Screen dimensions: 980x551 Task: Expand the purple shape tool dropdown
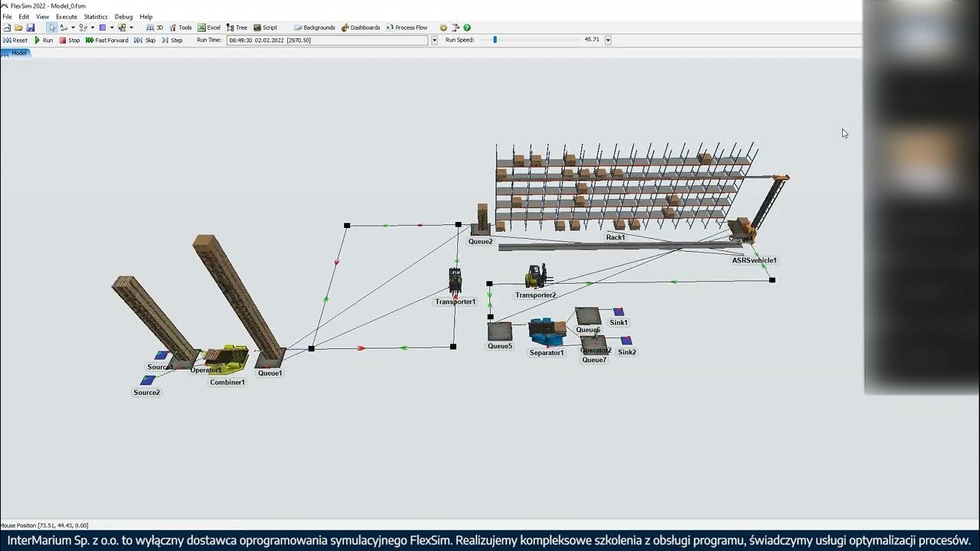tap(112, 28)
